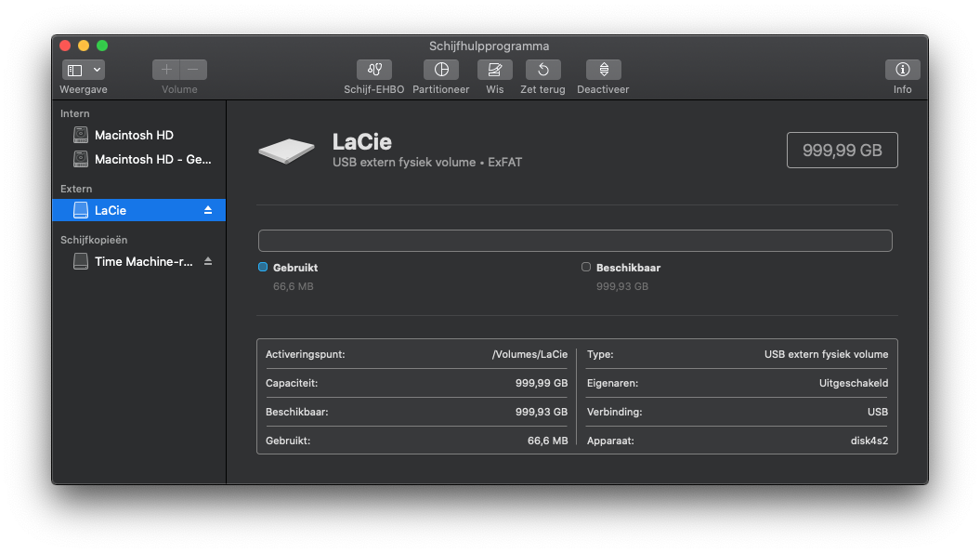Open the Info panel
The height and width of the screenshot is (553, 980).
pos(902,70)
